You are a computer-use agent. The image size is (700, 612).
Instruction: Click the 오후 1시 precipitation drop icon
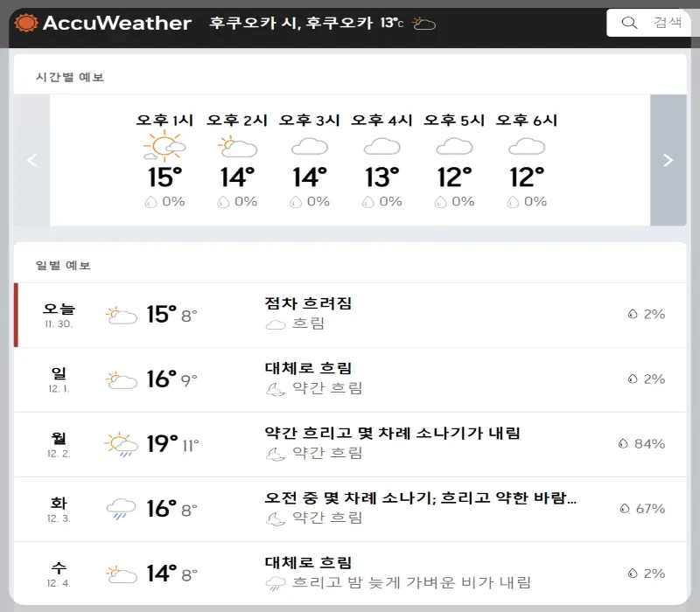(x=150, y=202)
